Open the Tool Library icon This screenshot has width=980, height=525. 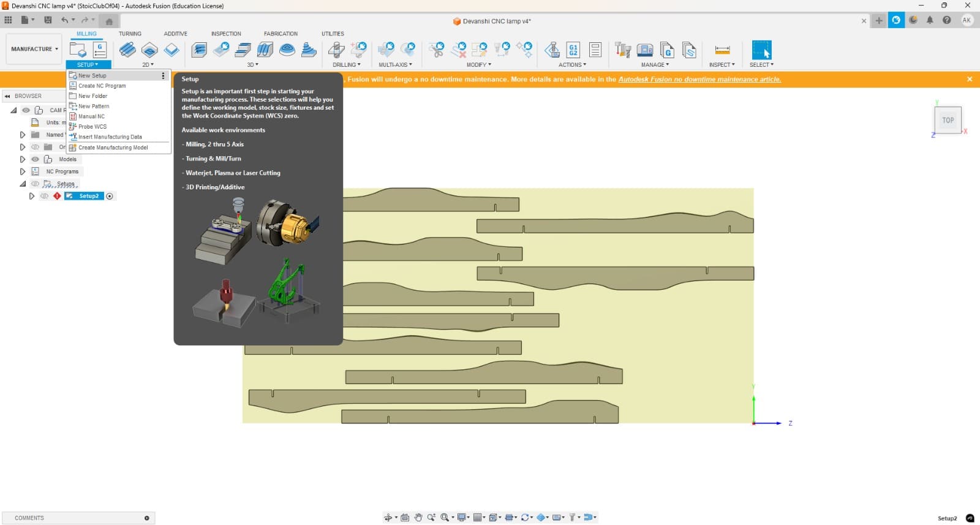coord(623,50)
